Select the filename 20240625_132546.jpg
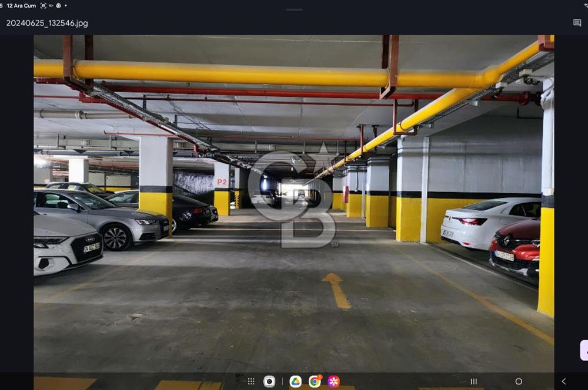The image size is (588, 390). coord(47,23)
